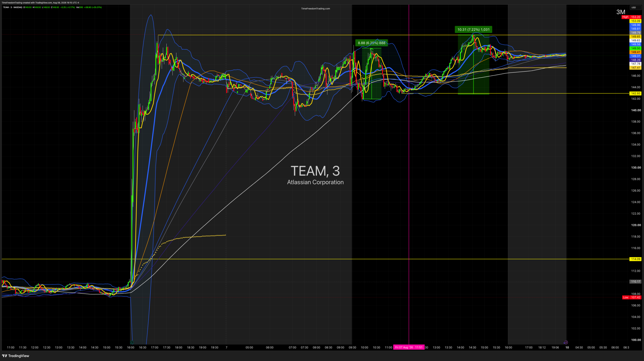Click the dark purple 148.26 price label

635,60
